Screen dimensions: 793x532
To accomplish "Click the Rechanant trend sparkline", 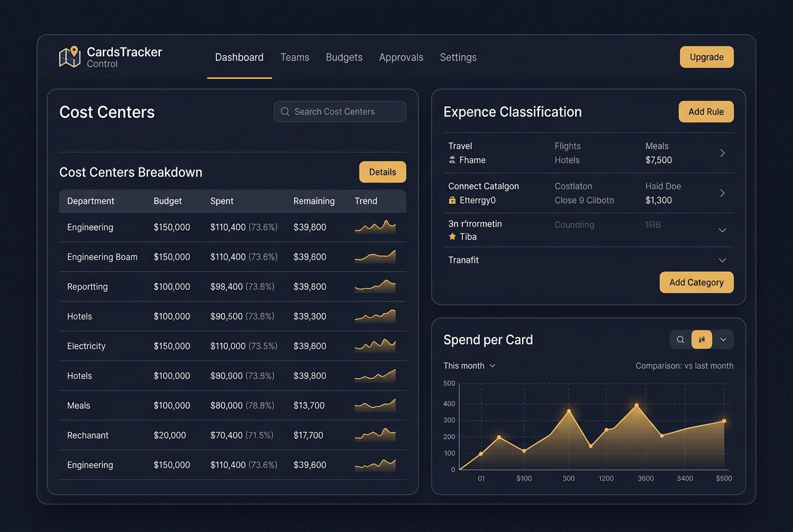I will [375, 434].
